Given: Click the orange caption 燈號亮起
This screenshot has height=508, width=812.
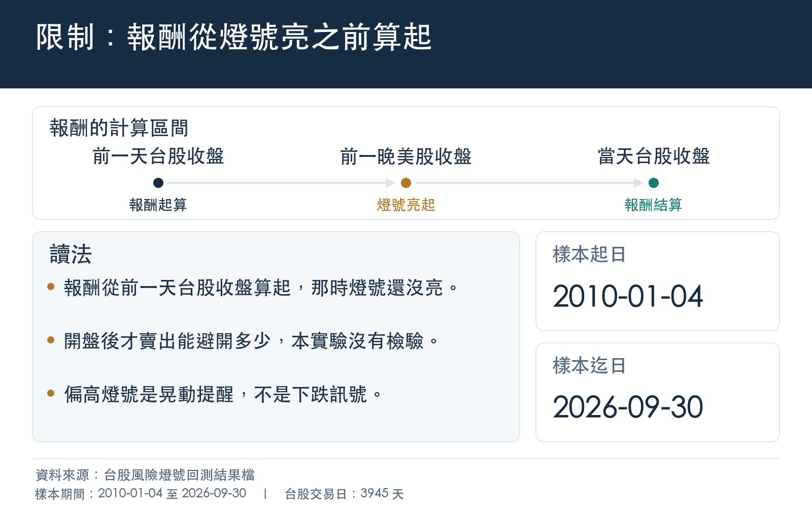Looking at the screenshot, I should (x=406, y=205).
